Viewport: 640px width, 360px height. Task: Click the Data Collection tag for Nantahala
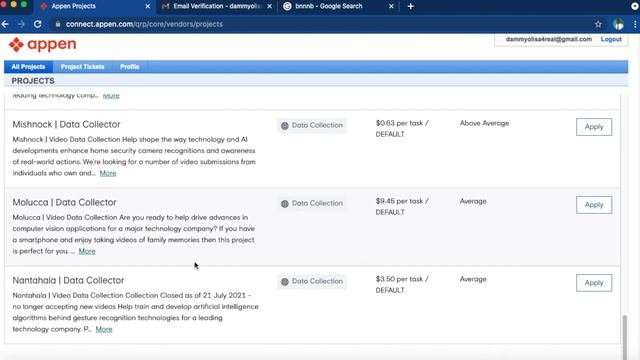coord(312,281)
